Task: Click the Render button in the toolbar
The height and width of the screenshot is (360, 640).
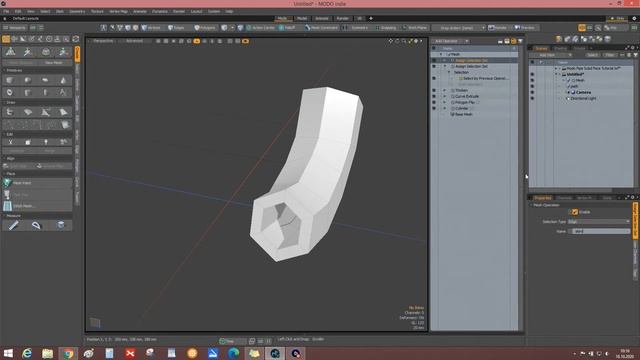Action: pos(498,28)
